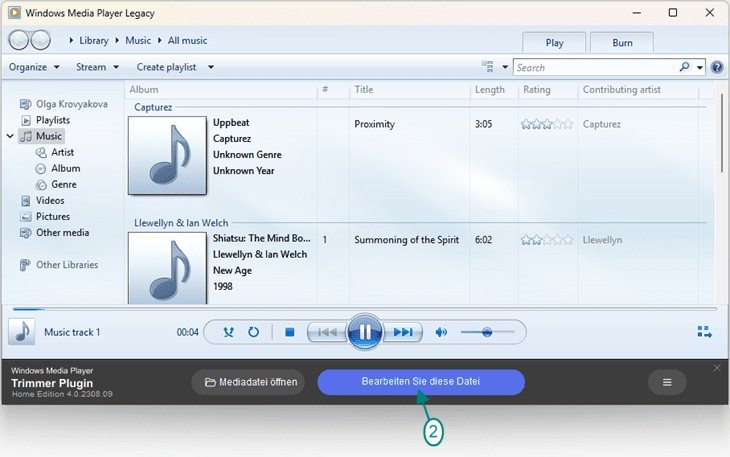730x457 pixels.
Task: Open Other Libraries in the sidebar
Action: [x=59, y=265]
